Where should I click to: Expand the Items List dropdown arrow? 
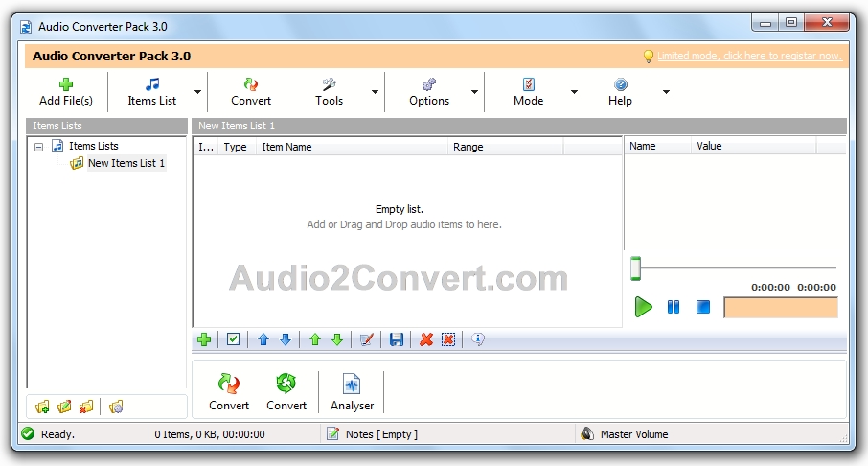(x=197, y=92)
